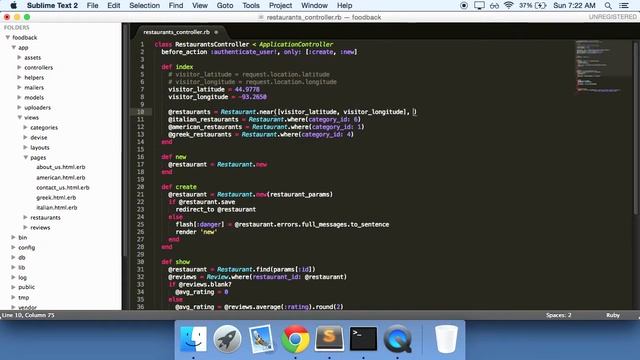Open the Notification Center icon
The image size is (640, 360).
click(x=624, y=5)
